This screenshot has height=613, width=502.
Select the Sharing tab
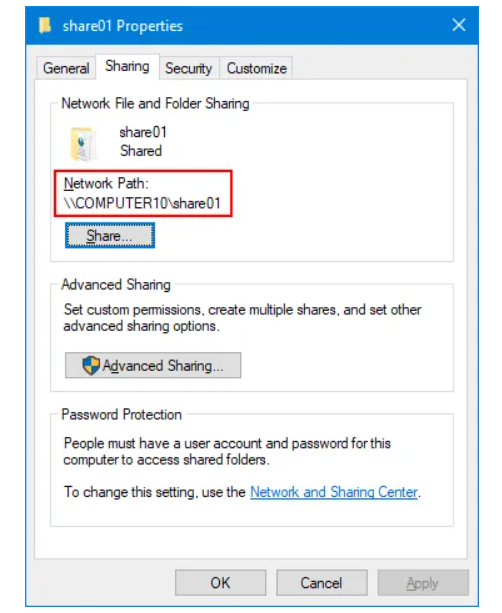pyautogui.click(x=127, y=66)
